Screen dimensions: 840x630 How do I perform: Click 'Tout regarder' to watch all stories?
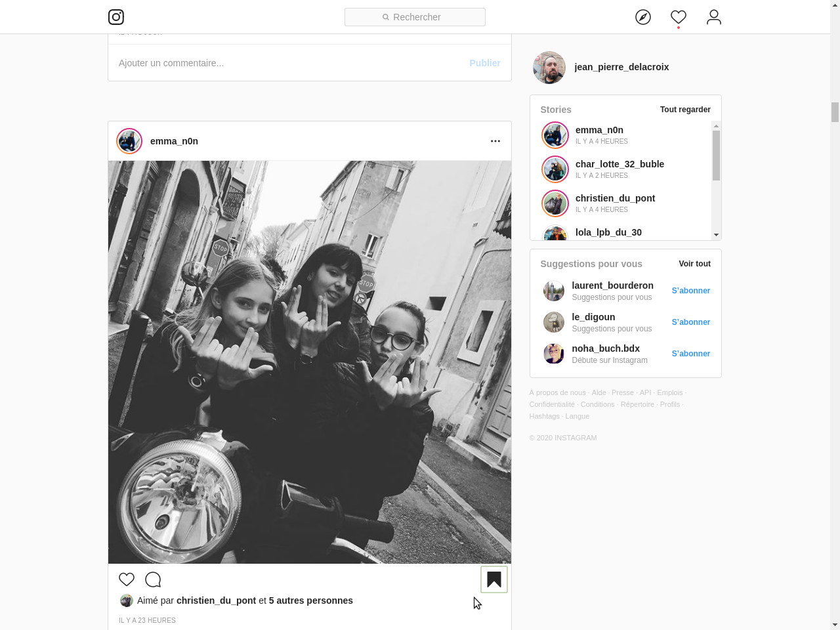pyautogui.click(x=685, y=110)
